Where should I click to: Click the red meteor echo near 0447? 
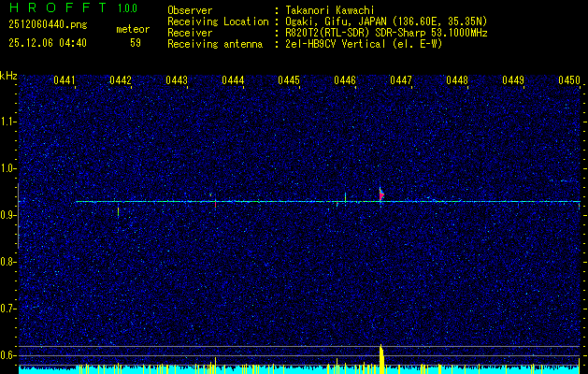coord(381,195)
